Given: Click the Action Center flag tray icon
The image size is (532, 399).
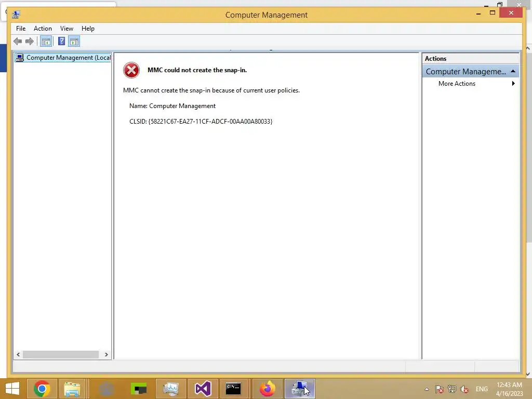Looking at the screenshot, I should pyautogui.click(x=440, y=389).
